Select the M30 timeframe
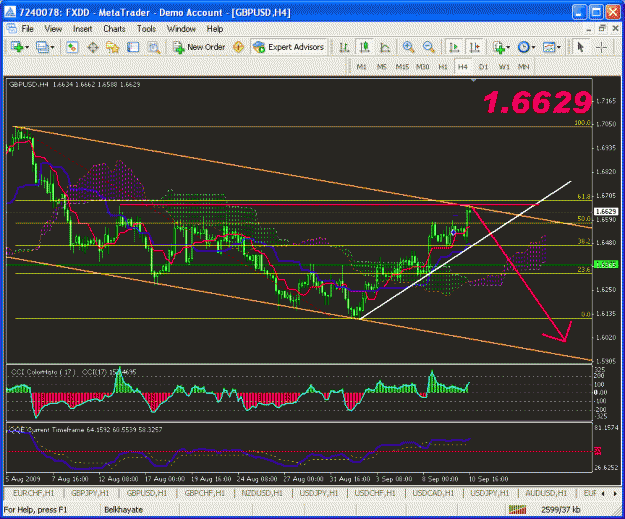The height and width of the screenshot is (519, 625). [423, 67]
